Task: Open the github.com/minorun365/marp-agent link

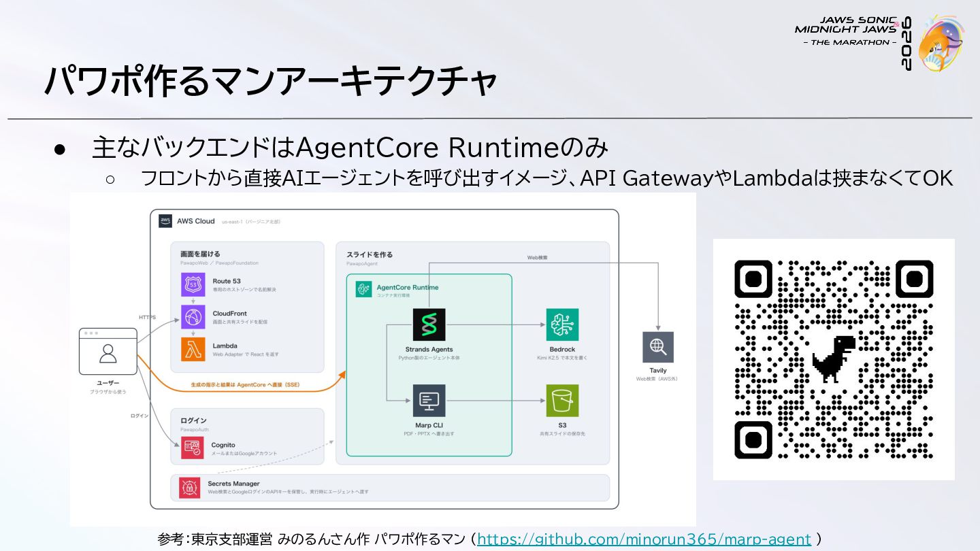Action: point(644,539)
